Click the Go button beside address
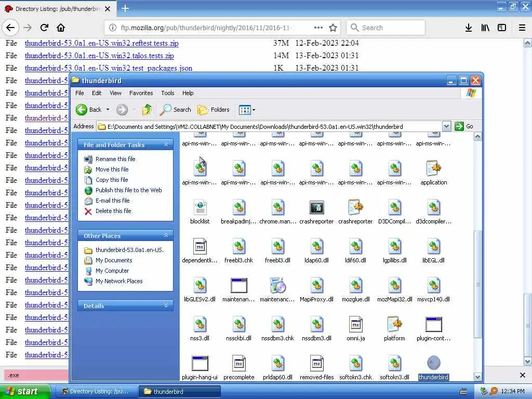Screen dimensions: 532x399 tap(464, 126)
